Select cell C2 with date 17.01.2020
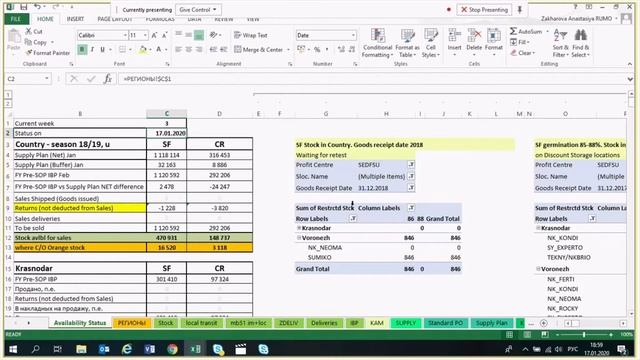The width and height of the screenshot is (640, 360). pos(167,133)
